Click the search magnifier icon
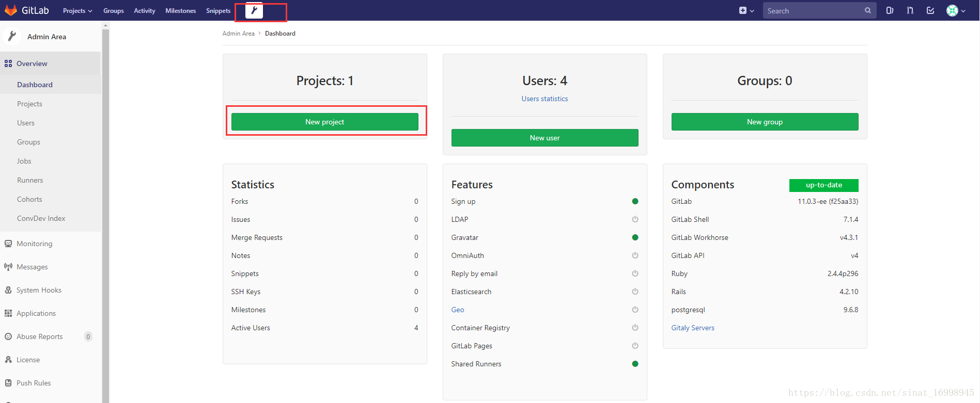The width and height of the screenshot is (980, 403). [x=868, y=10]
